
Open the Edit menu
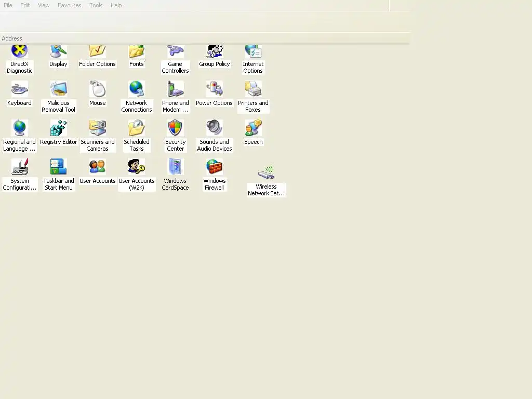point(25,5)
